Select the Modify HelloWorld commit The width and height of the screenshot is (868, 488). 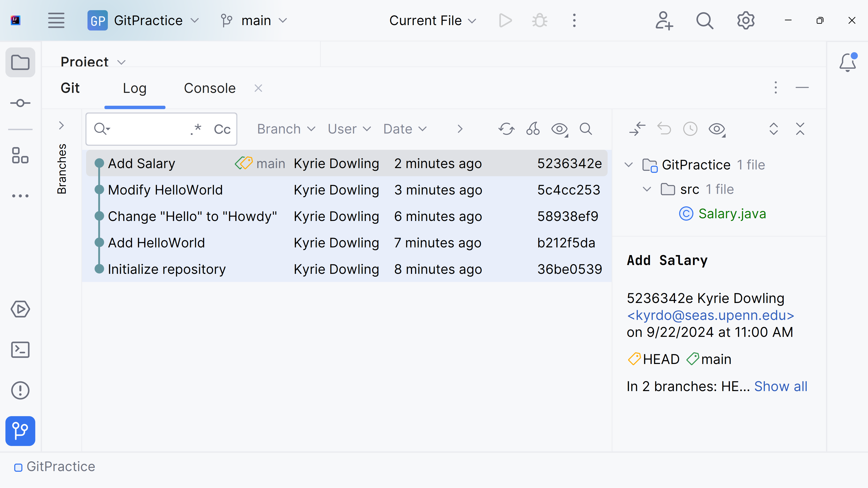tap(165, 190)
